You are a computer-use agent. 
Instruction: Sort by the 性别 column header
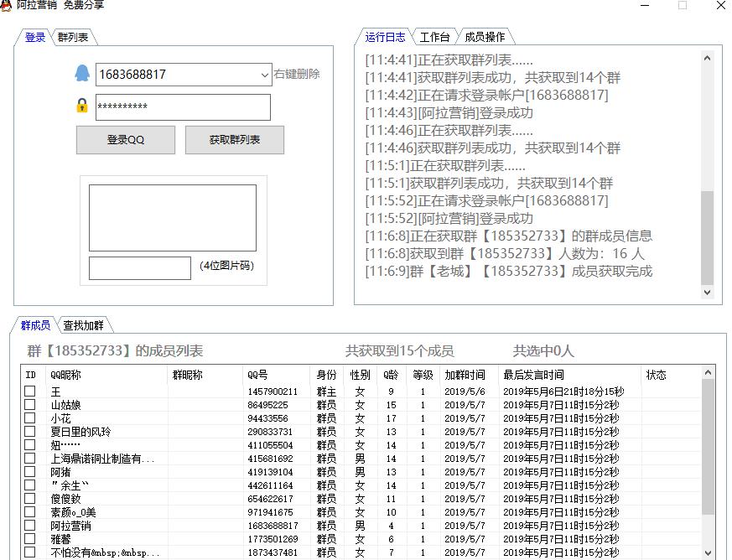pos(360,375)
